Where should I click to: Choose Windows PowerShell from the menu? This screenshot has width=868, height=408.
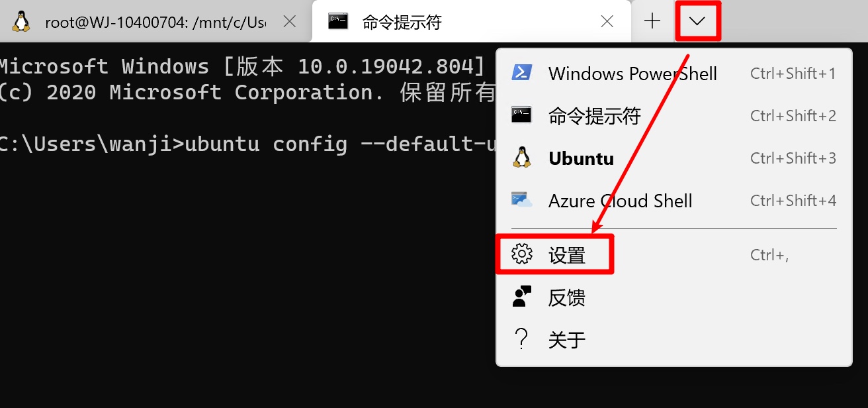coord(632,74)
